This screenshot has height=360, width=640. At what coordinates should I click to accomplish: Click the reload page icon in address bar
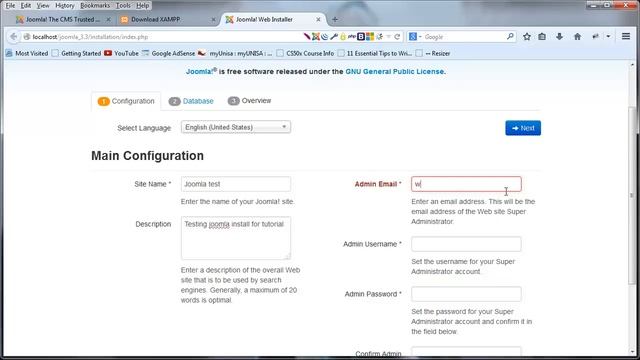pyautogui.click(x=397, y=37)
